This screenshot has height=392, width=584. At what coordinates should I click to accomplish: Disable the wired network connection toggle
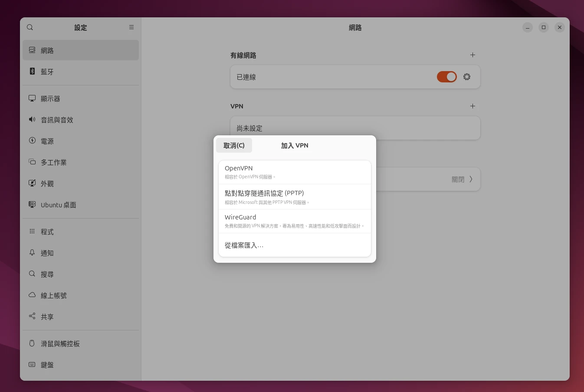[447, 76]
